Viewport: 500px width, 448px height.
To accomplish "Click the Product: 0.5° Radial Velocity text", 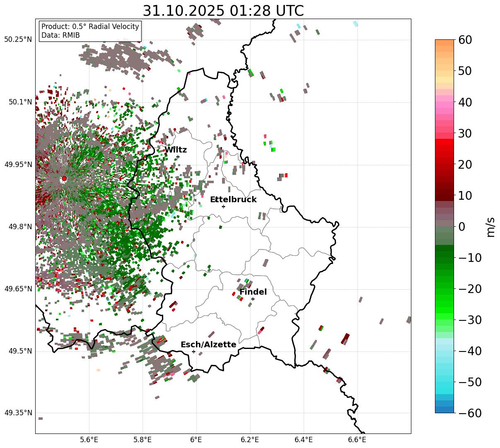I will coord(90,27).
